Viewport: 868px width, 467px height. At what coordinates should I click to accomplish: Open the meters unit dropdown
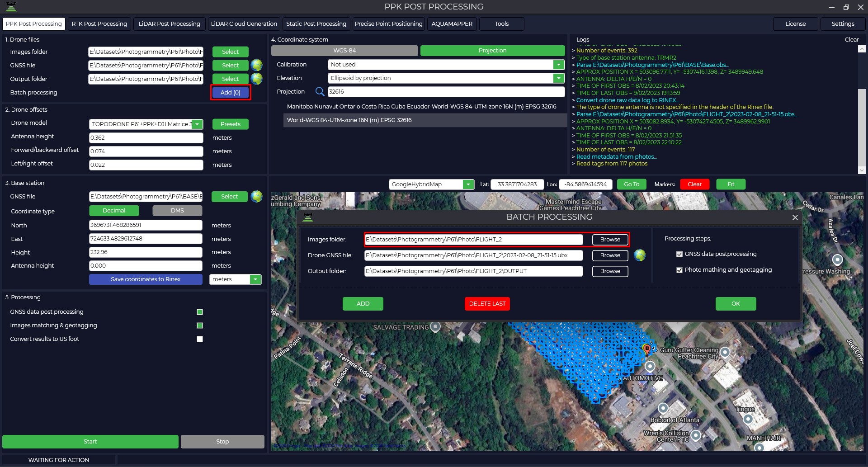255,279
